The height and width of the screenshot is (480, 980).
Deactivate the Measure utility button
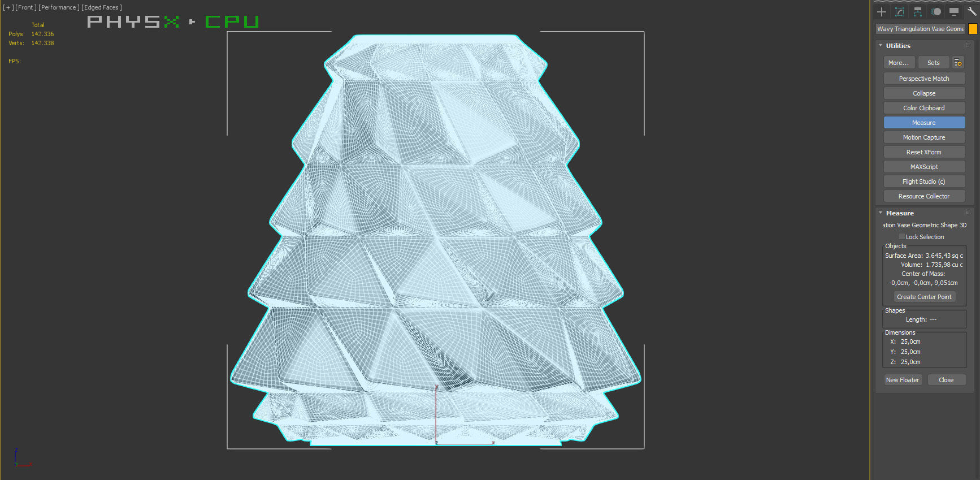(x=924, y=123)
